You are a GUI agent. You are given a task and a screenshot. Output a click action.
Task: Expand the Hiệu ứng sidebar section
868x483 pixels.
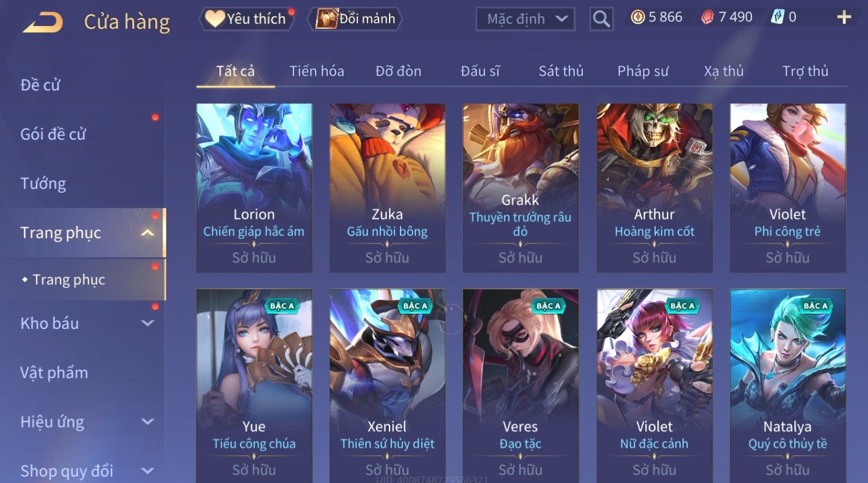click(148, 422)
